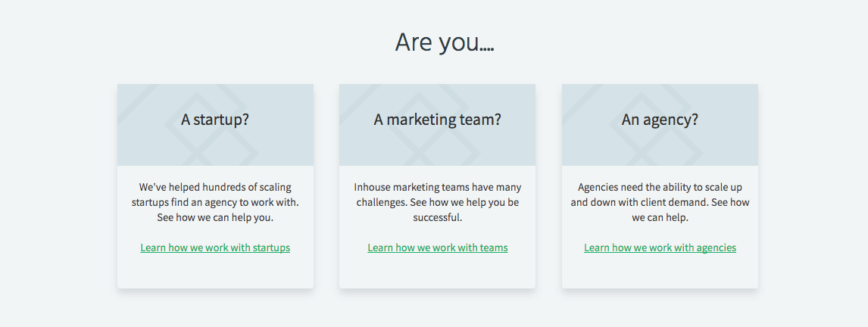Viewport: 868px width, 327px height.
Task: Open Learn how we work with startups link
Action: pos(215,248)
